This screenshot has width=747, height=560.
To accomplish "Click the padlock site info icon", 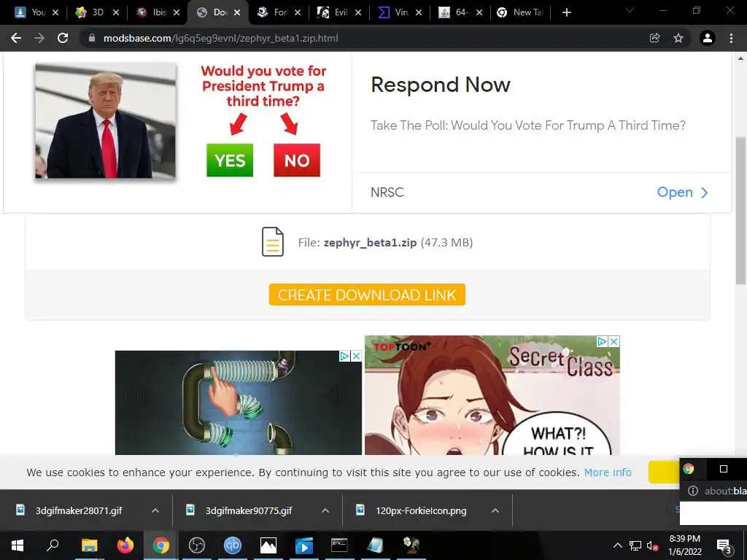I will coord(92,38).
